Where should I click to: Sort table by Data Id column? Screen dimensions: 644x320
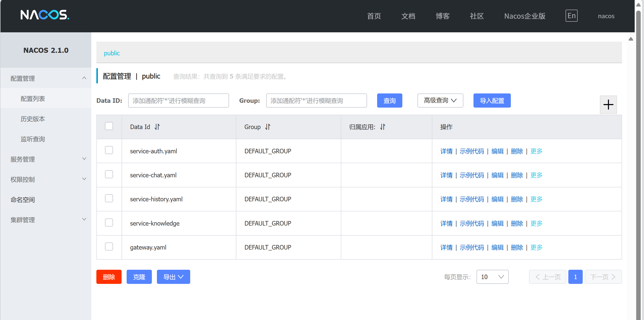pos(157,127)
